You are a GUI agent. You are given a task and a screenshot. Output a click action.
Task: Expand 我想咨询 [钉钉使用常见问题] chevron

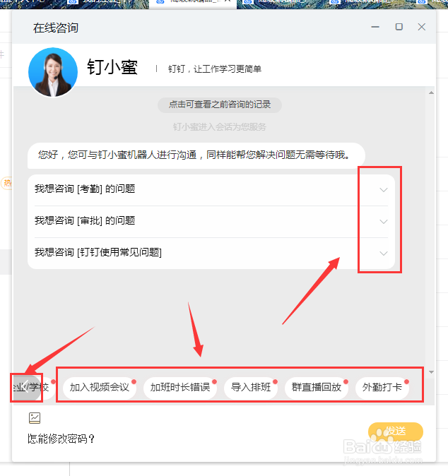point(384,253)
